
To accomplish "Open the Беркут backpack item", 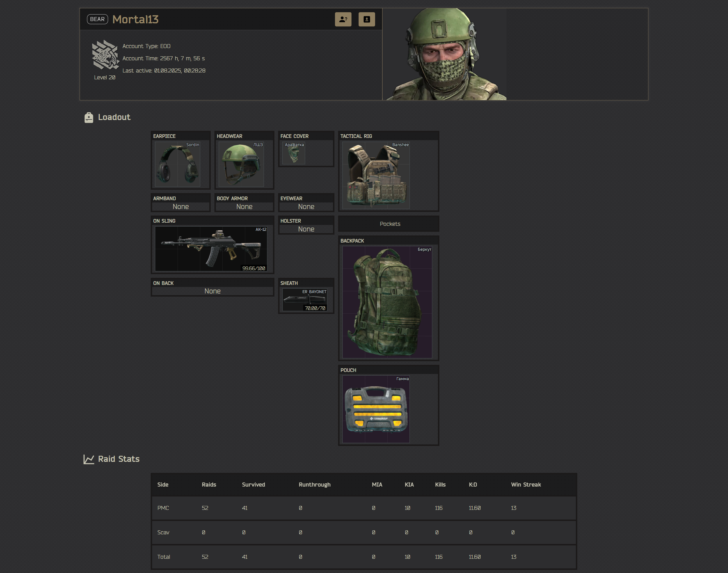I will click(387, 302).
